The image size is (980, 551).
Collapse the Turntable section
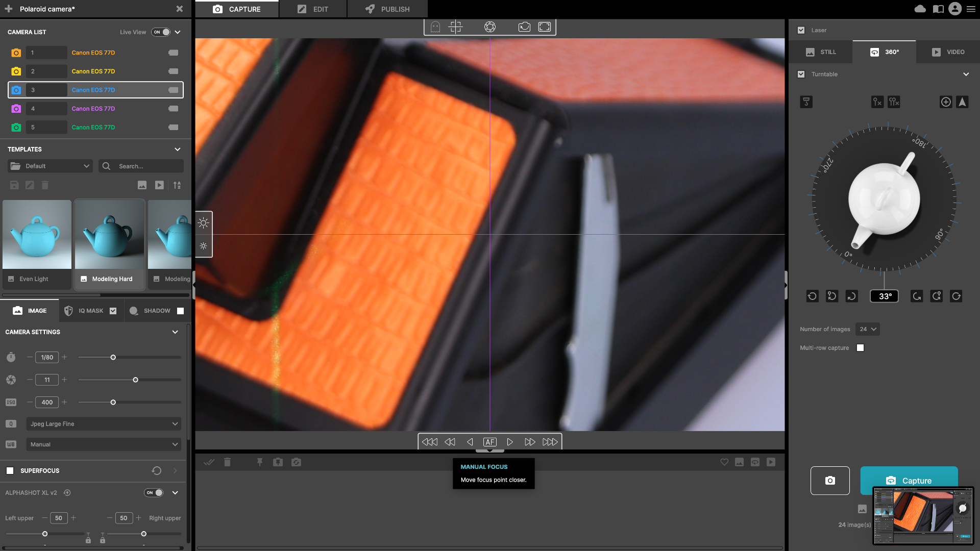pos(966,74)
